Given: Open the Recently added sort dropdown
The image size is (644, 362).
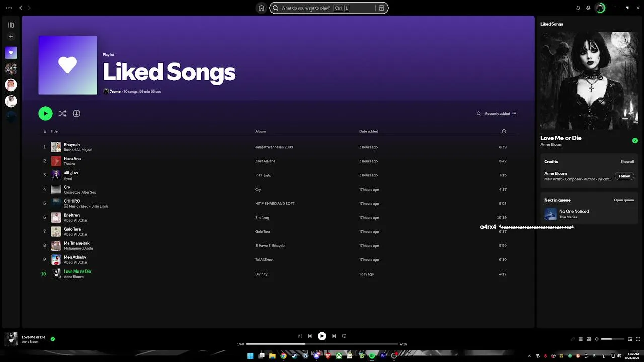Looking at the screenshot, I should (501, 114).
